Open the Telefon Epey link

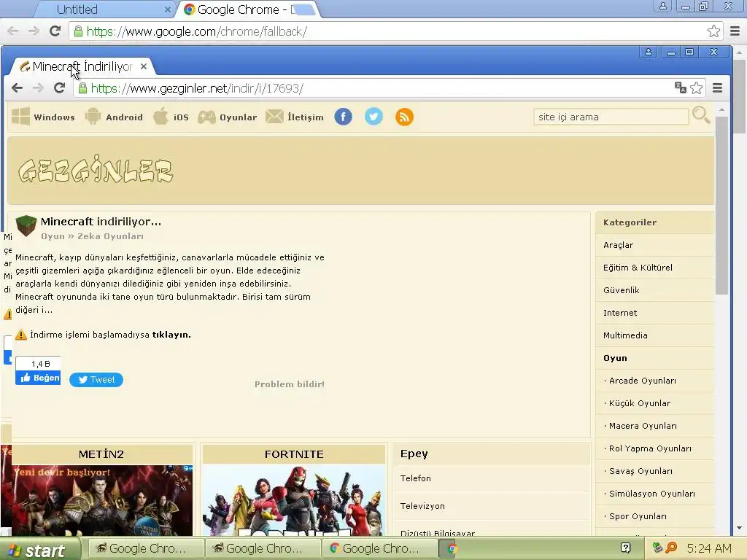415,478
